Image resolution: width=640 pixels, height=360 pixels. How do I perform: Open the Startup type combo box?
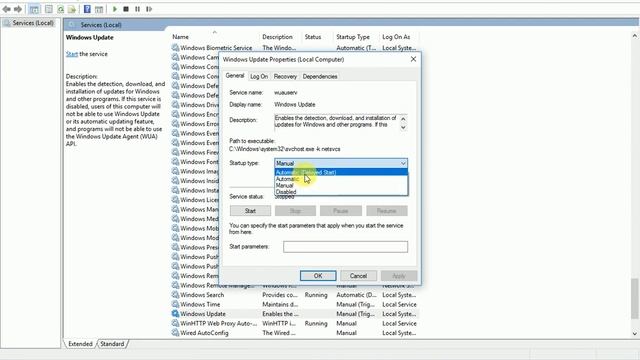click(x=341, y=163)
